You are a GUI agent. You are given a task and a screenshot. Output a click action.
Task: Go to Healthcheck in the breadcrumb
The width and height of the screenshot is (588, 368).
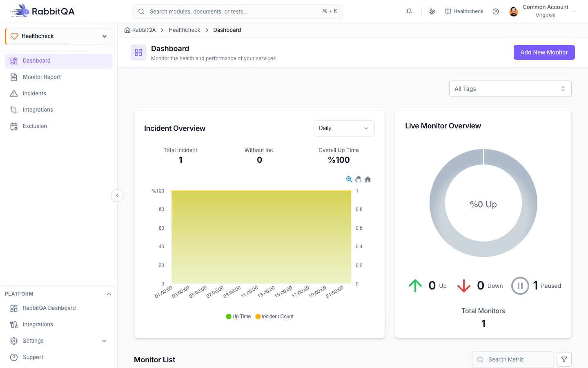tap(185, 30)
